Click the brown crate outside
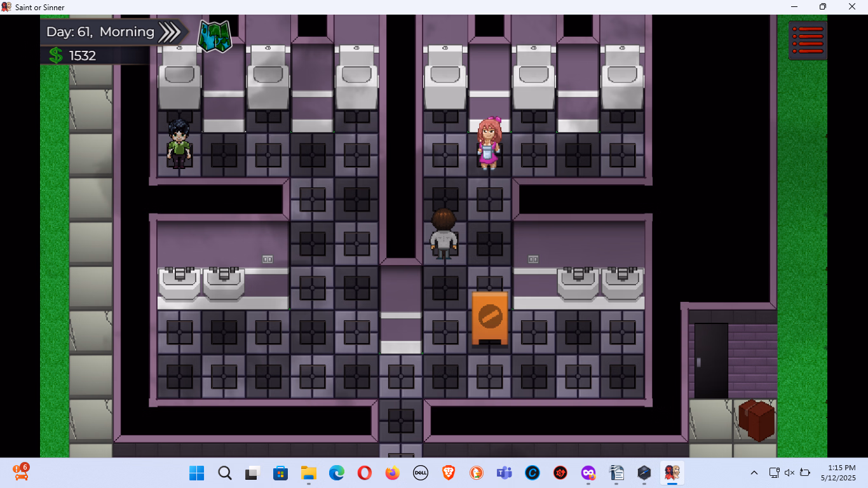The width and height of the screenshot is (868, 488). (x=757, y=420)
